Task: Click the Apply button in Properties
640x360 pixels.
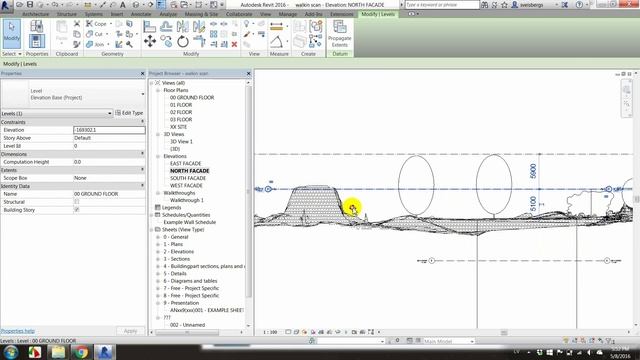Action: click(130, 331)
